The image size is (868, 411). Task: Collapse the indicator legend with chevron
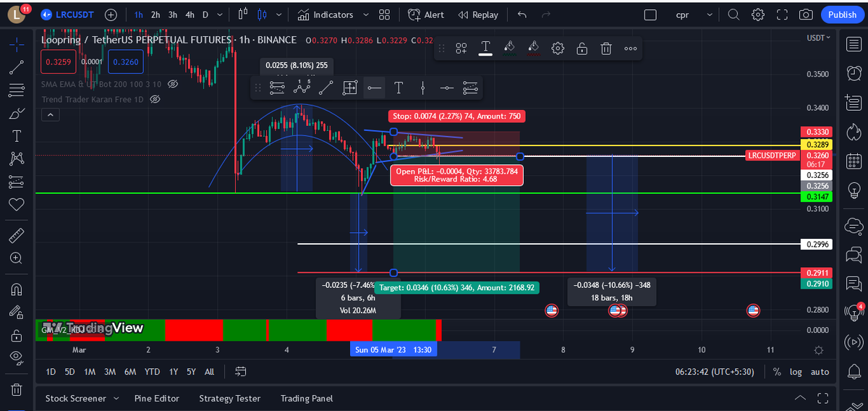[x=51, y=115]
